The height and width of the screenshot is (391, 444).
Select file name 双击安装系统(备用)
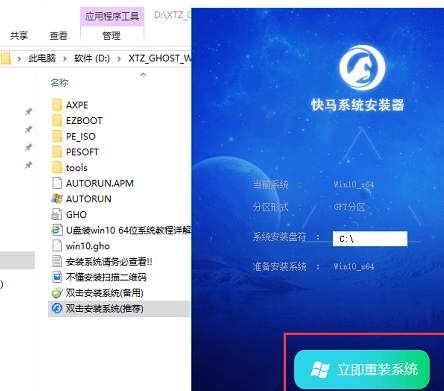pos(105,293)
